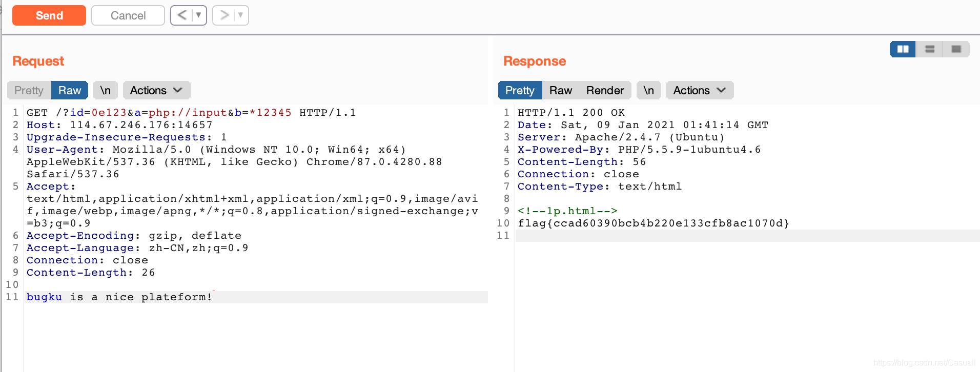Click the Server: Apache/2.4.7 line
This screenshot has height=372, width=980.
[x=621, y=137]
